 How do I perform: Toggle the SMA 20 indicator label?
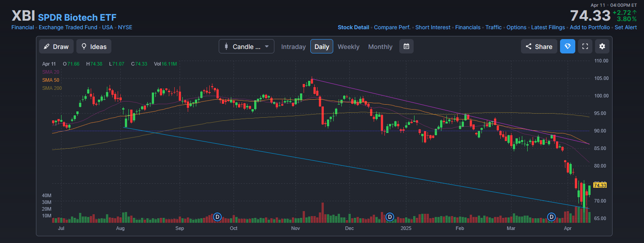click(51, 72)
